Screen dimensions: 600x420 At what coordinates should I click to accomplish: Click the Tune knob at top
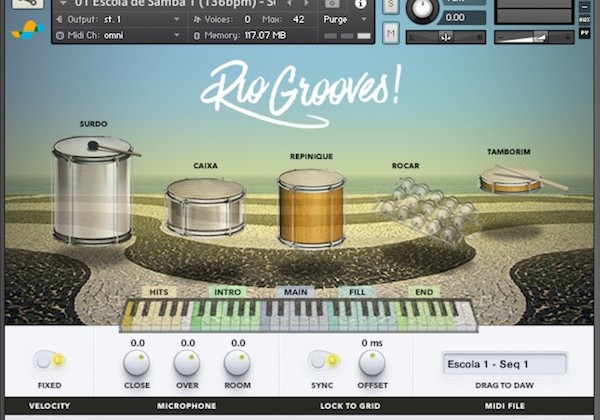(422, 10)
